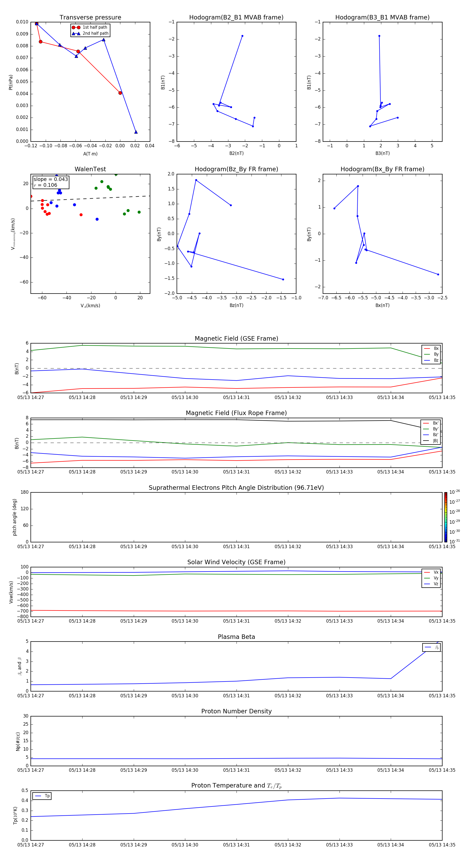Click the "Bx'" legend entry in Flux Rope plot
473x868 pixels.
[x=431, y=423]
